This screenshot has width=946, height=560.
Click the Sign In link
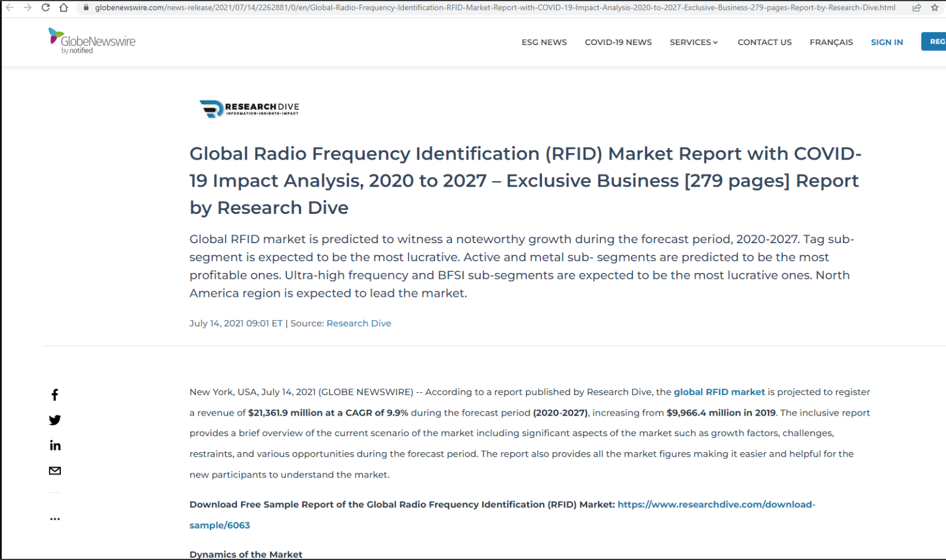point(886,42)
